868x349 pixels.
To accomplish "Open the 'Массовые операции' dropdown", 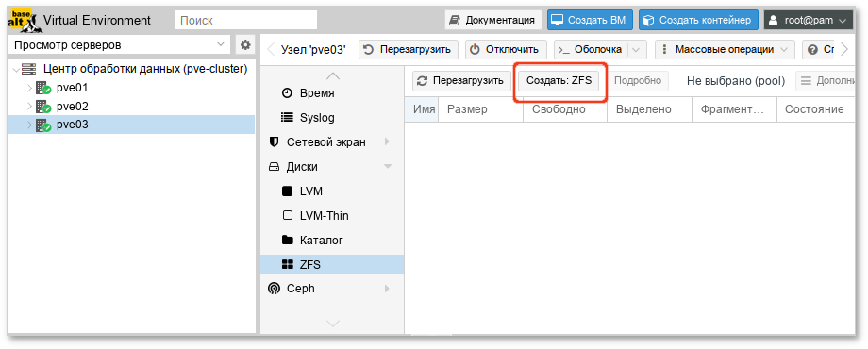I will coord(726,50).
